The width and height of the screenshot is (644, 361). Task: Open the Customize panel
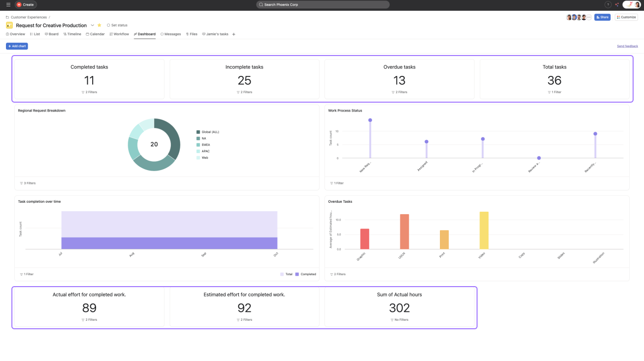coord(626,17)
